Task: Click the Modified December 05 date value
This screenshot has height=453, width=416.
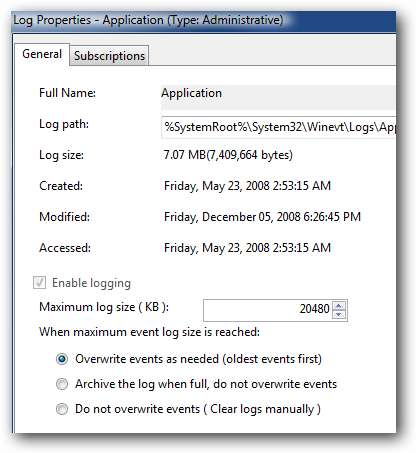Action: 262,217
